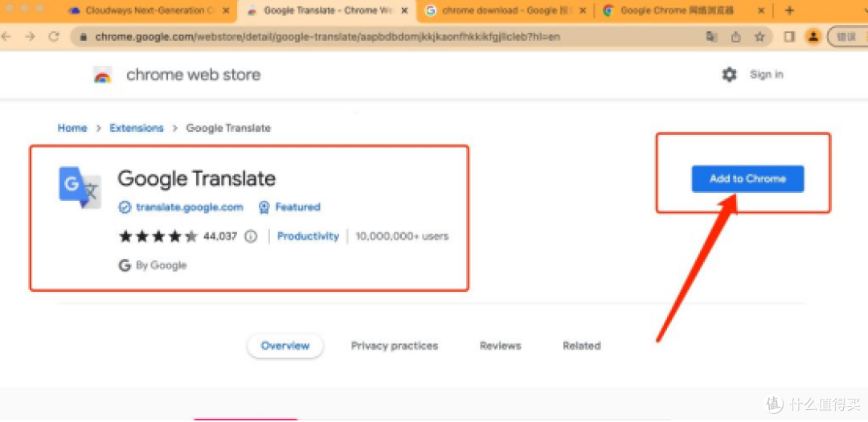This screenshot has height=422, width=868.
Task: Open the Chrome Web Store settings gear
Action: (x=730, y=74)
